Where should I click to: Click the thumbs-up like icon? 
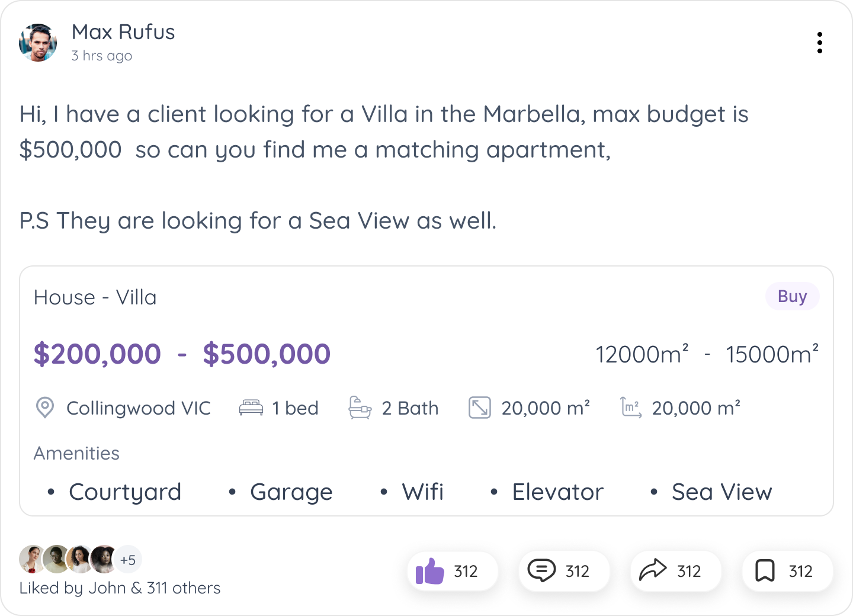pos(430,572)
